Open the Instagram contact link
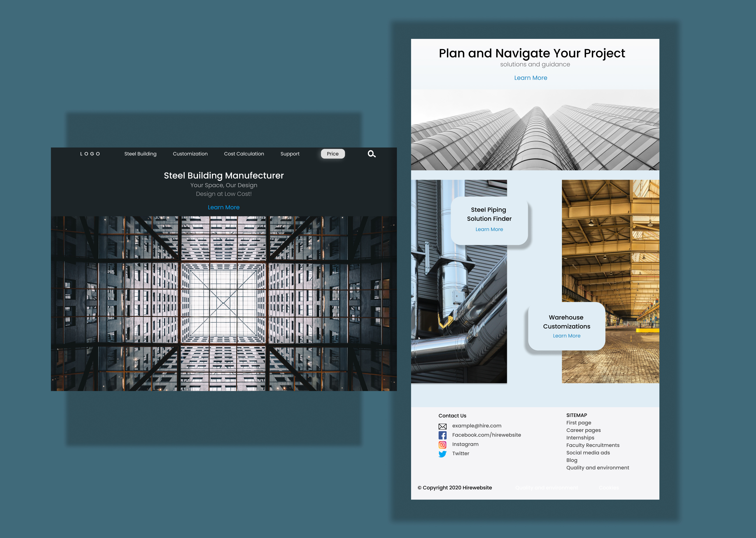 [x=465, y=444]
